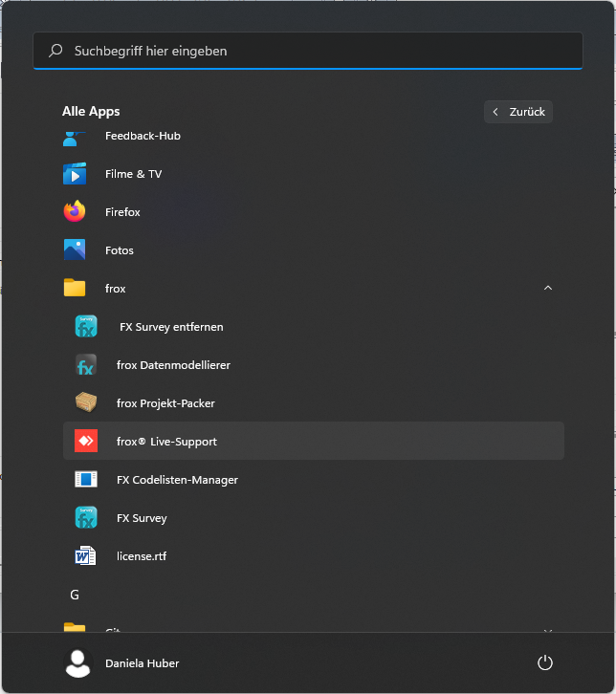The width and height of the screenshot is (616, 694).
Task: Click the magnifier icon in search bar
Action: tap(56, 51)
